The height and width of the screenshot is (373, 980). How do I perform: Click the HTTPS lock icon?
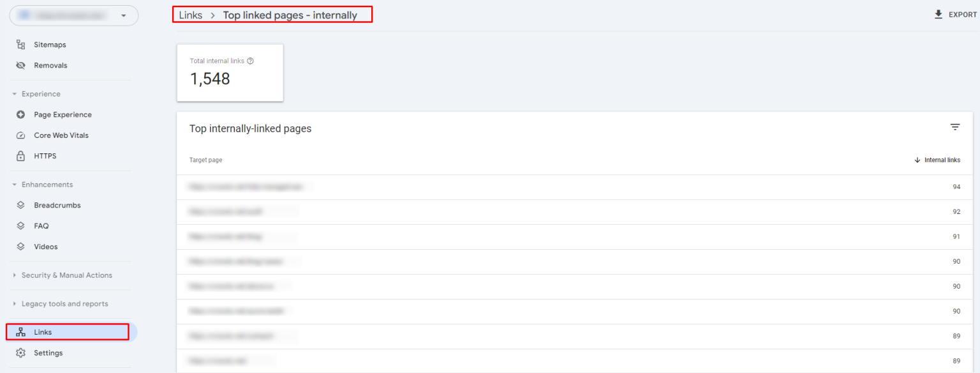point(20,156)
